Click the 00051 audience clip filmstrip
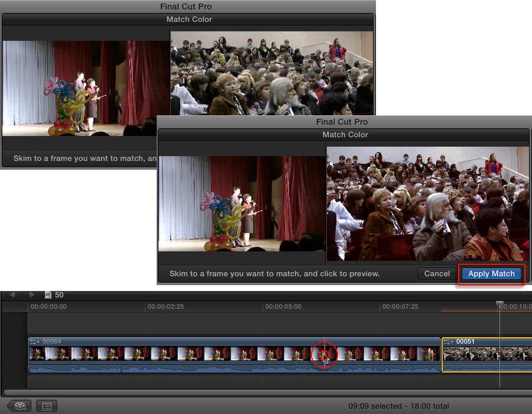This screenshot has width=532, height=414. click(487, 354)
